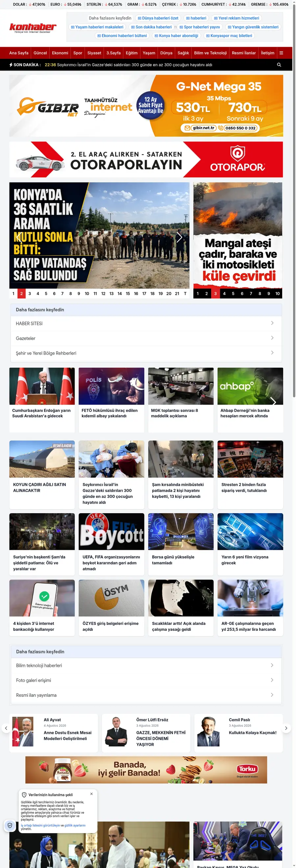Open the Ekonomi menu item
Viewport: 296px width, 868px height.
[x=60, y=53]
